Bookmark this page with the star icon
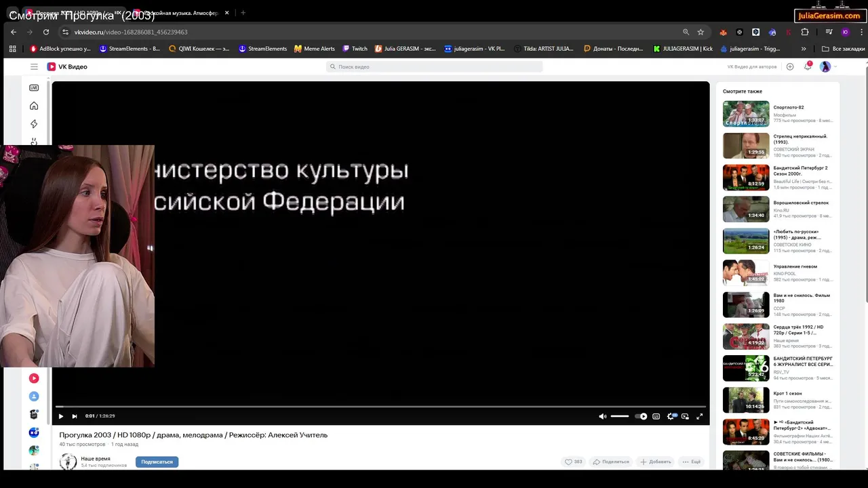 [x=701, y=32]
